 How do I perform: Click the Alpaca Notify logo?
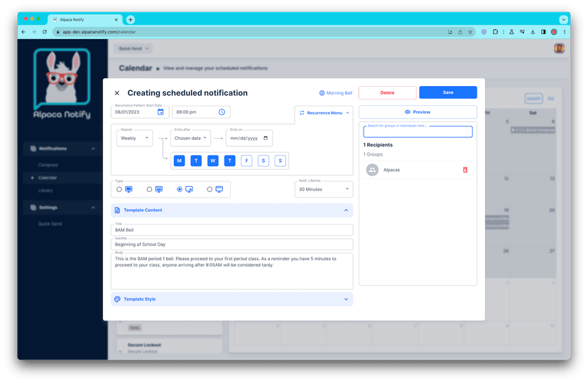(x=62, y=83)
